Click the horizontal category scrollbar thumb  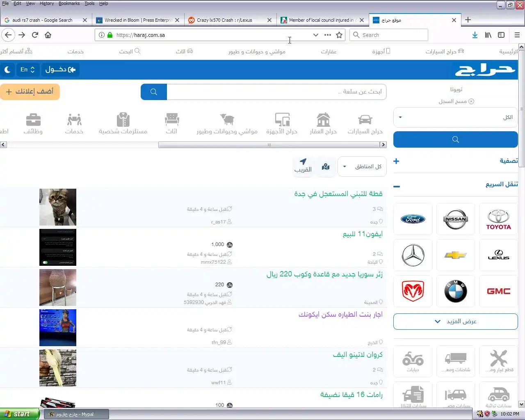point(269,145)
